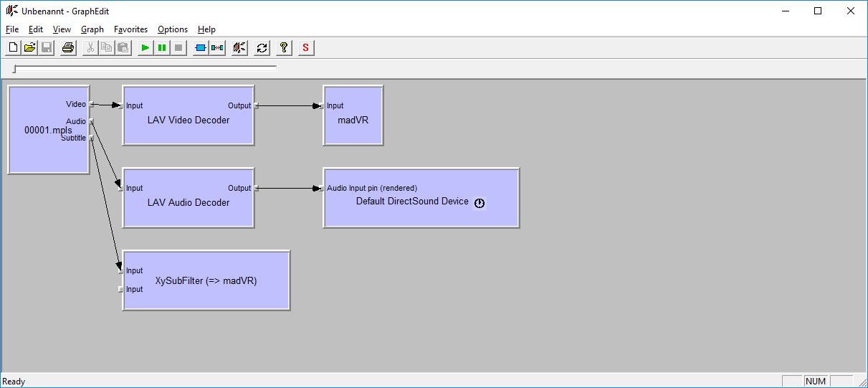Click the madVR Input pin
This screenshot has width=868, height=388.
[322, 105]
